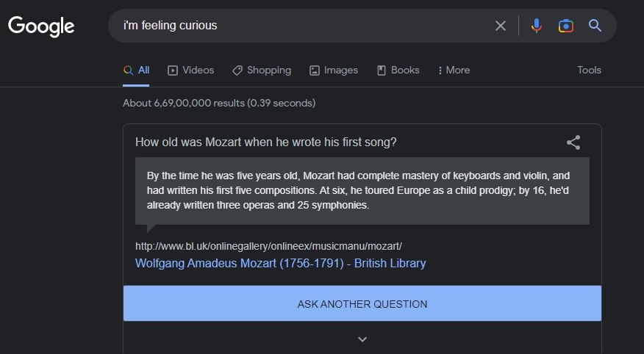Click the bl.uk URL text

pyautogui.click(x=268, y=246)
